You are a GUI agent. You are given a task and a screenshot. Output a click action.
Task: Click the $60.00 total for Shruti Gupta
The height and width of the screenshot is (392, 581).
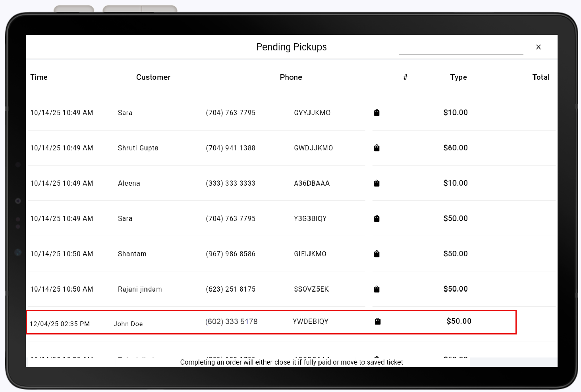pos(456,148)
